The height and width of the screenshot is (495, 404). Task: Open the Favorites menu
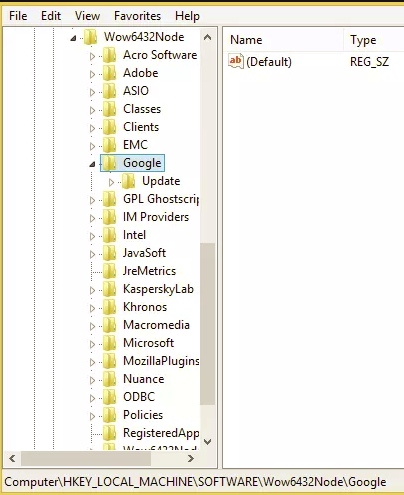click(137, 16)
